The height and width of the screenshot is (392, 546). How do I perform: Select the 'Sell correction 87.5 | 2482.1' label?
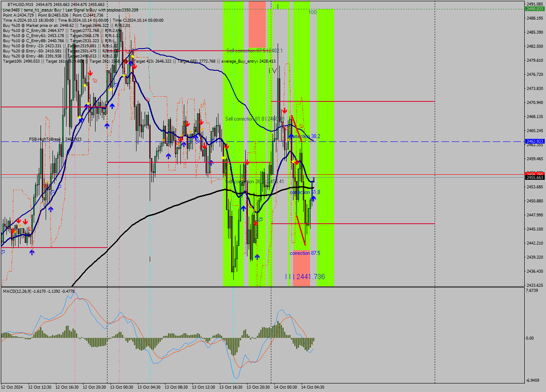[254, 50]
